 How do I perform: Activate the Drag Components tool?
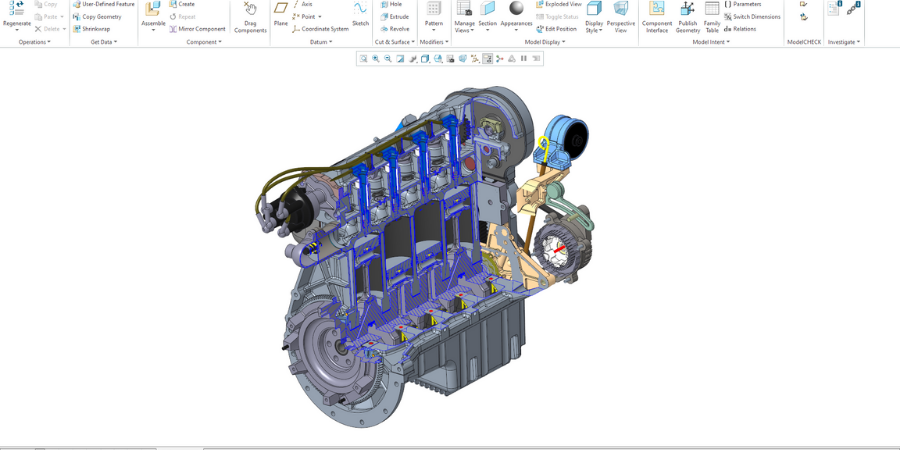point(250,10)
